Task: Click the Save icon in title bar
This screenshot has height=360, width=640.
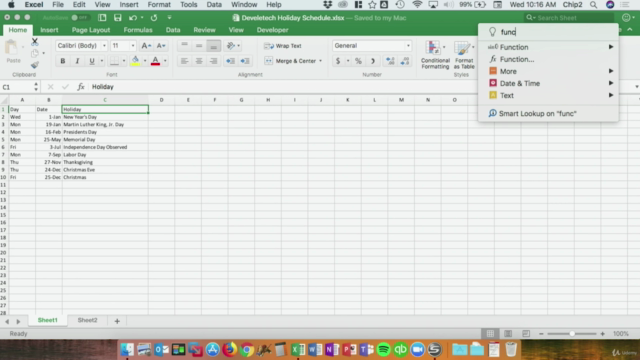Action: pos(118,18)
